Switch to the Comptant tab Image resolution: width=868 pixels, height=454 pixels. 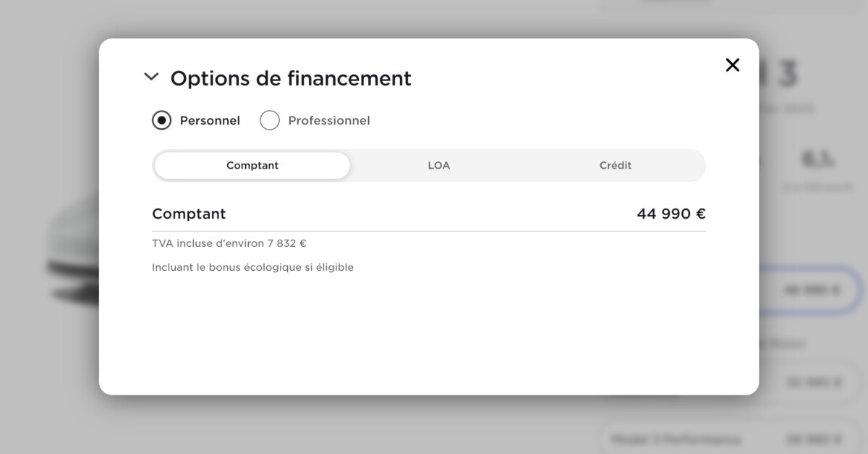click(252, 165)
